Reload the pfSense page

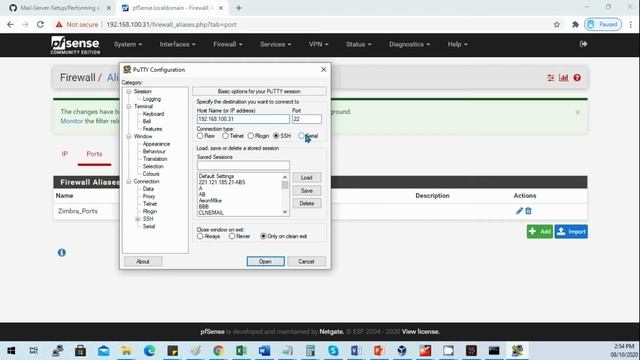click(40, 24)
